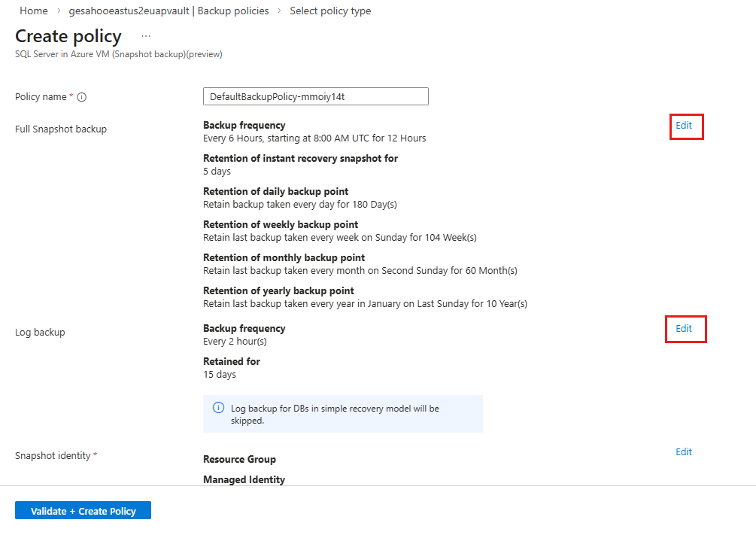Click the Policy name info icon

point(82,97)
